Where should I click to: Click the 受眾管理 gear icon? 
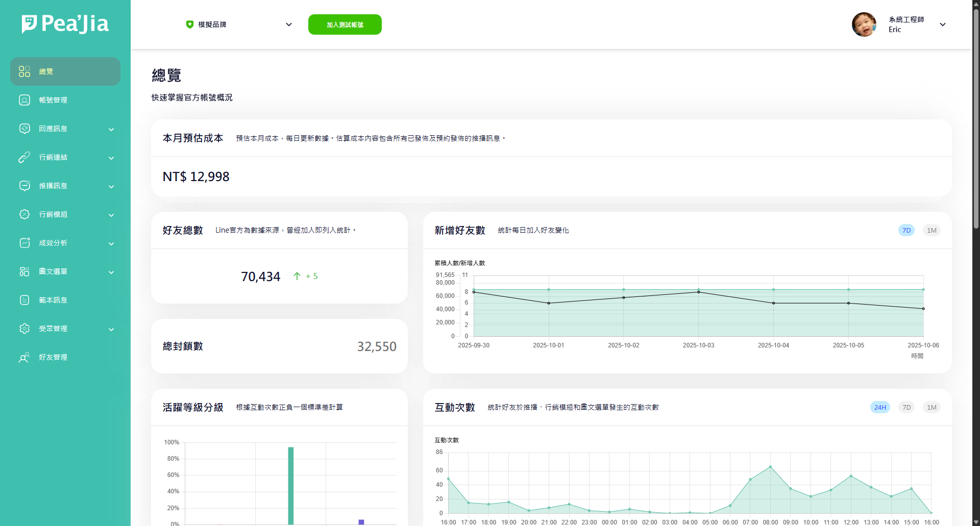(24, 329)
